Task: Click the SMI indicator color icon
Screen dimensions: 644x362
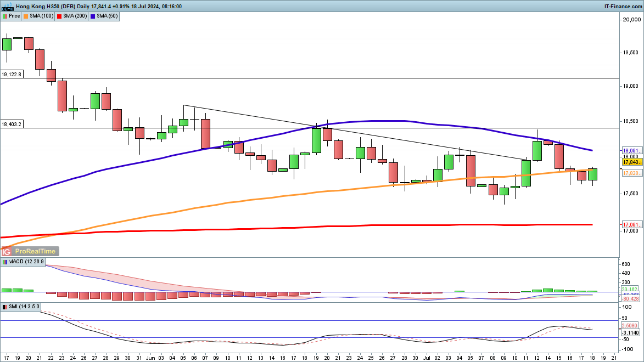Action: 4,306
